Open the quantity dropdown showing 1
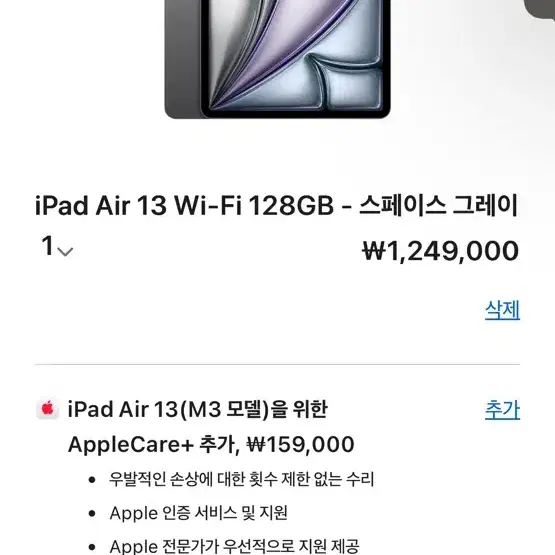 tap(57, 246)
